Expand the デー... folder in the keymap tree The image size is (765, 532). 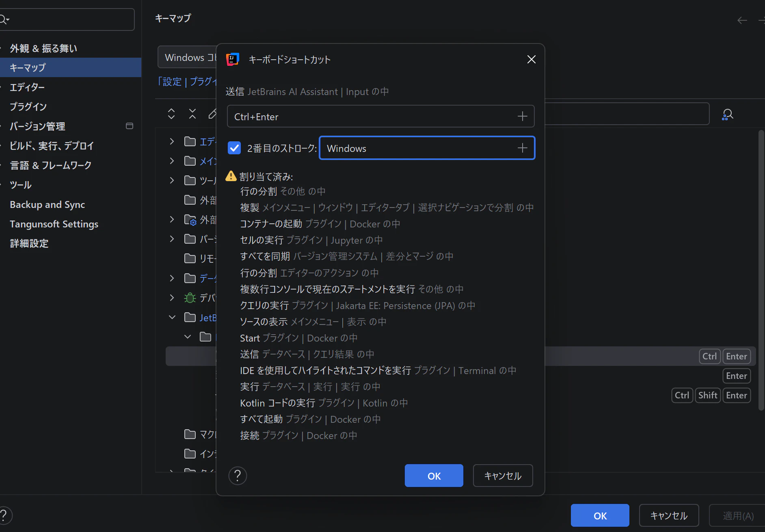click(x=172, y=278)
